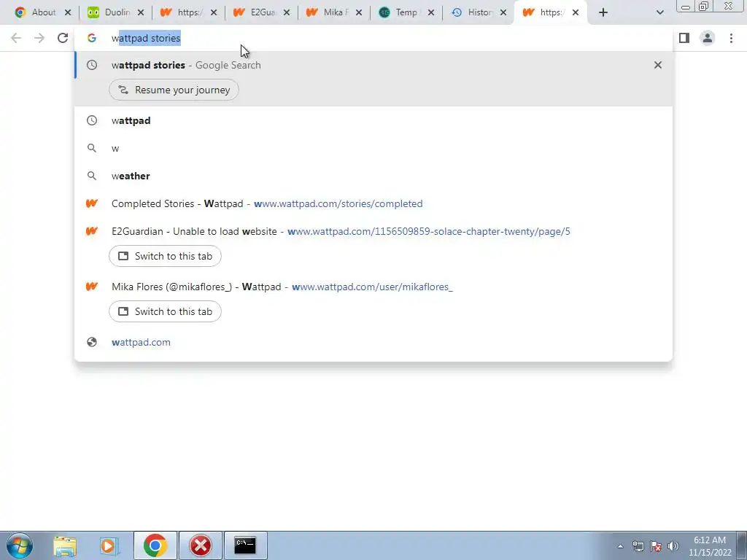Close the active https tab
This screenshot has width=747, height=560.
(576, 13)
